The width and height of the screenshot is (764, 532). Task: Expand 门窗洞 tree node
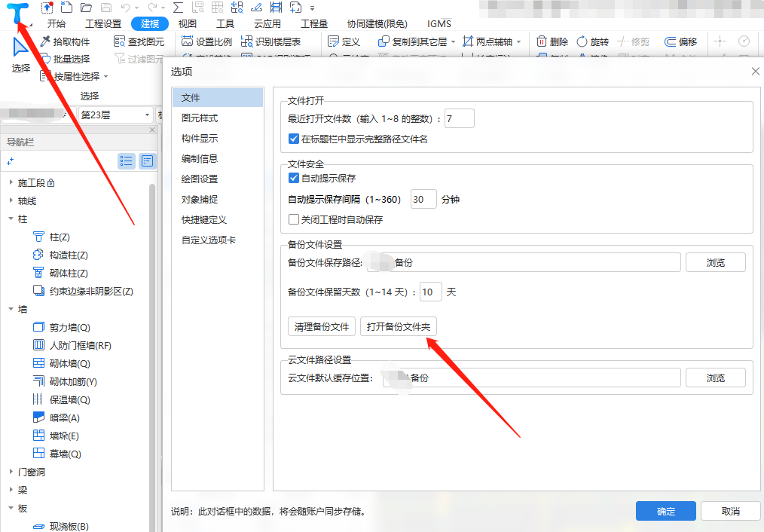11,472
